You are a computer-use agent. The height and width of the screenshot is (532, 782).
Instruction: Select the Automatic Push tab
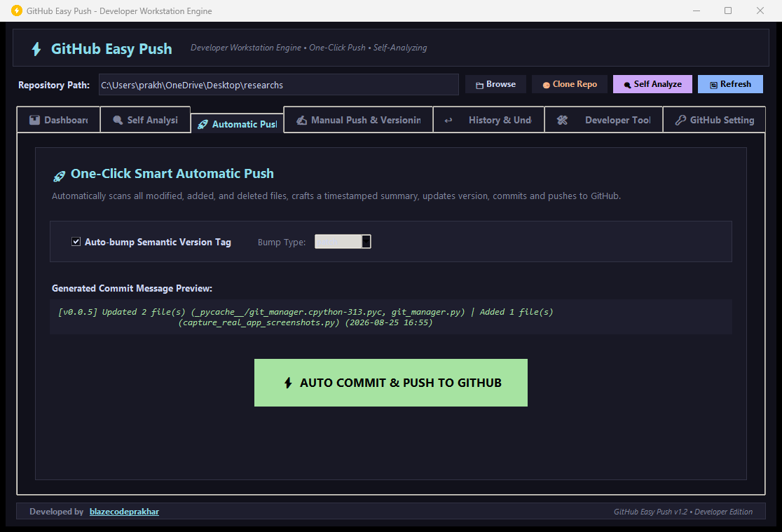(238, 124)
